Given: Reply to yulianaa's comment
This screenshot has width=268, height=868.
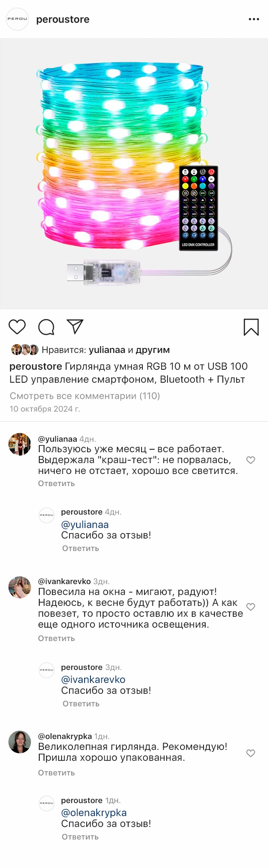Looking at the screenshot, I should [x=57, y=483].
